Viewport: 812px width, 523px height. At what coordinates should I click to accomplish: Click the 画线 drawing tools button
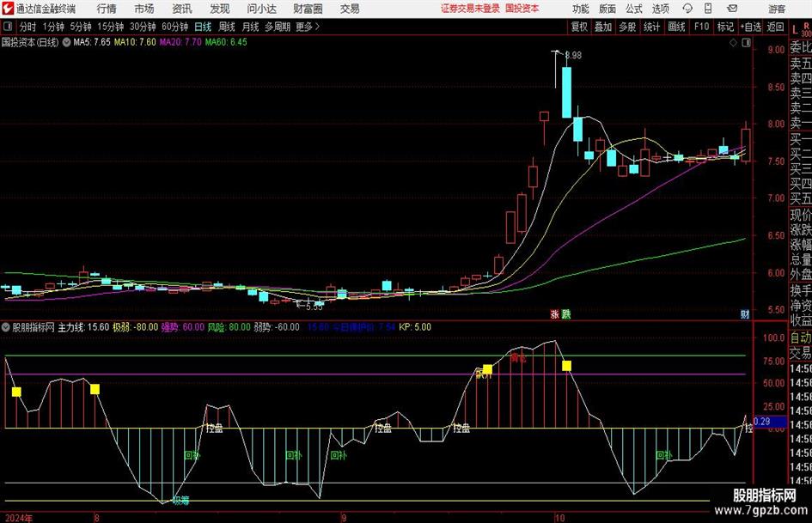pyautogui.click(x=676, y=27)
